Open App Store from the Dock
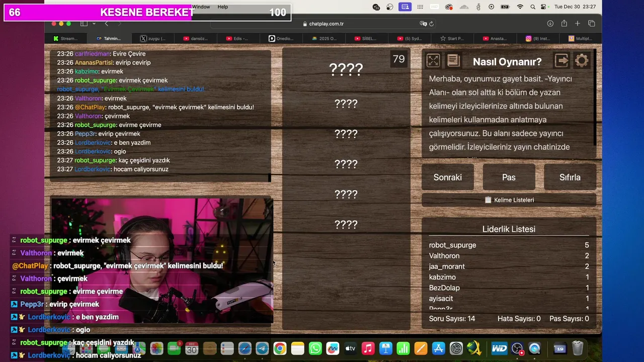 tap(439, 348)
